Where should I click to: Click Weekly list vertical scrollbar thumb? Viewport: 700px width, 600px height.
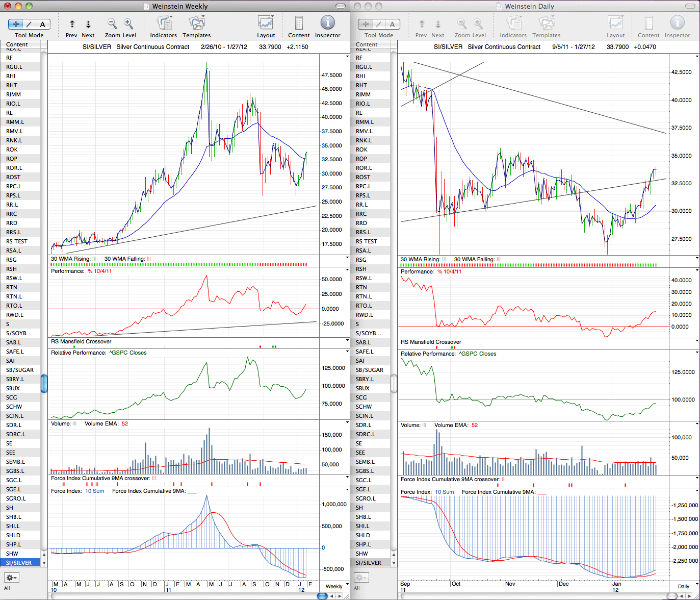tap(44, 384)
